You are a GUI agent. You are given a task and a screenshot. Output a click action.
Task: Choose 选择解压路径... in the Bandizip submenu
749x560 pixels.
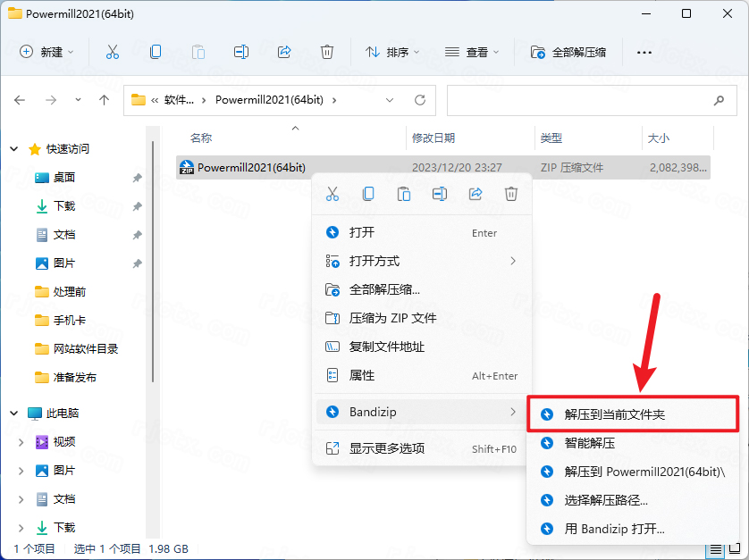pos(633,500)
